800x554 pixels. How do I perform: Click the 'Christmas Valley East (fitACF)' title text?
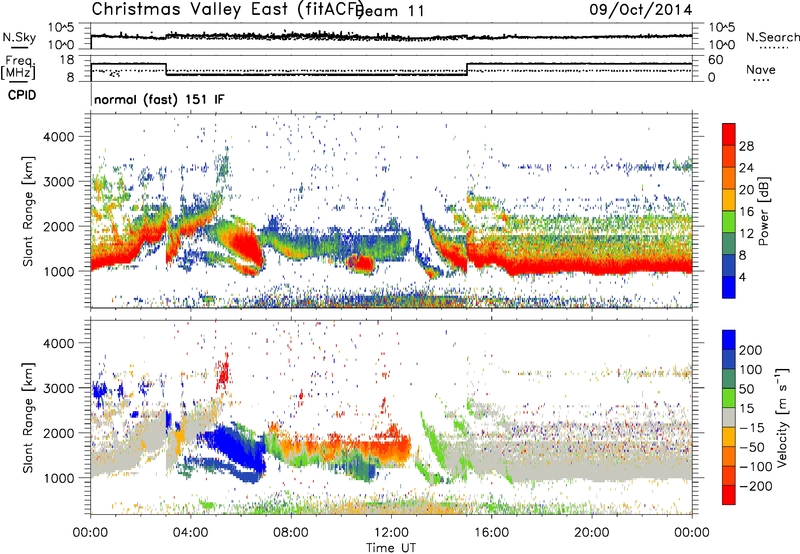(x=228, y=9)
